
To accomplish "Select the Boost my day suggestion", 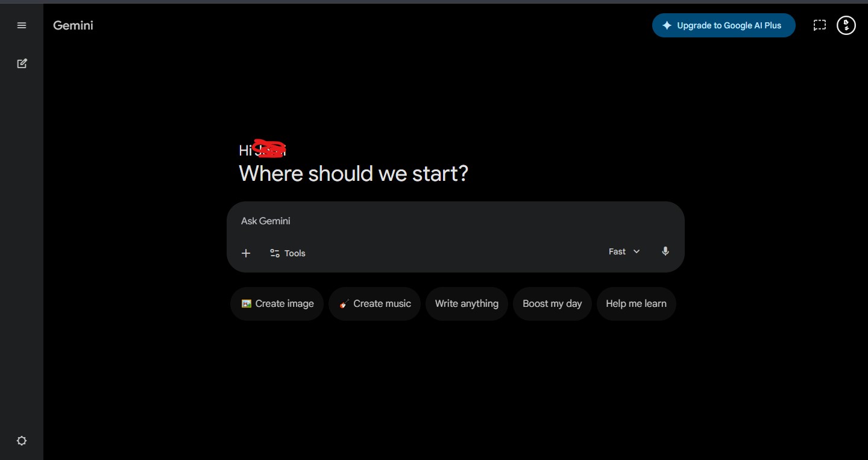I will [552, 304].
